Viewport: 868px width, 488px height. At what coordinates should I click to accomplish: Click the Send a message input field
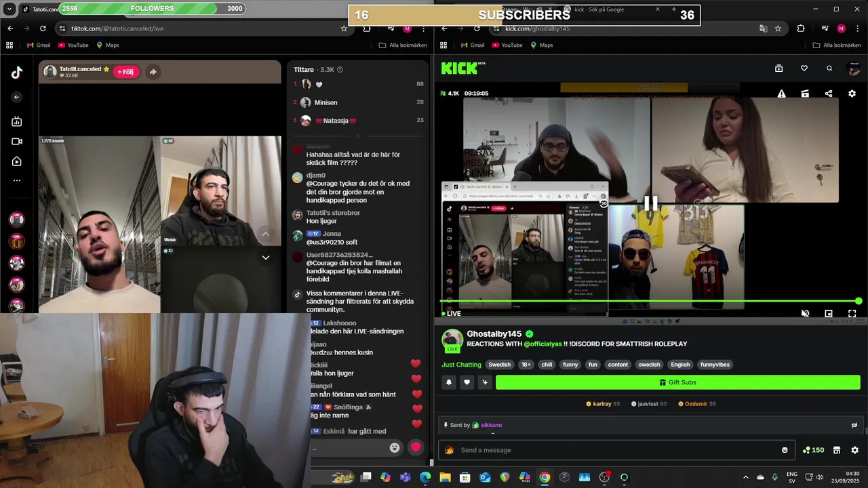pyautogui.click(x=617, y=450)
